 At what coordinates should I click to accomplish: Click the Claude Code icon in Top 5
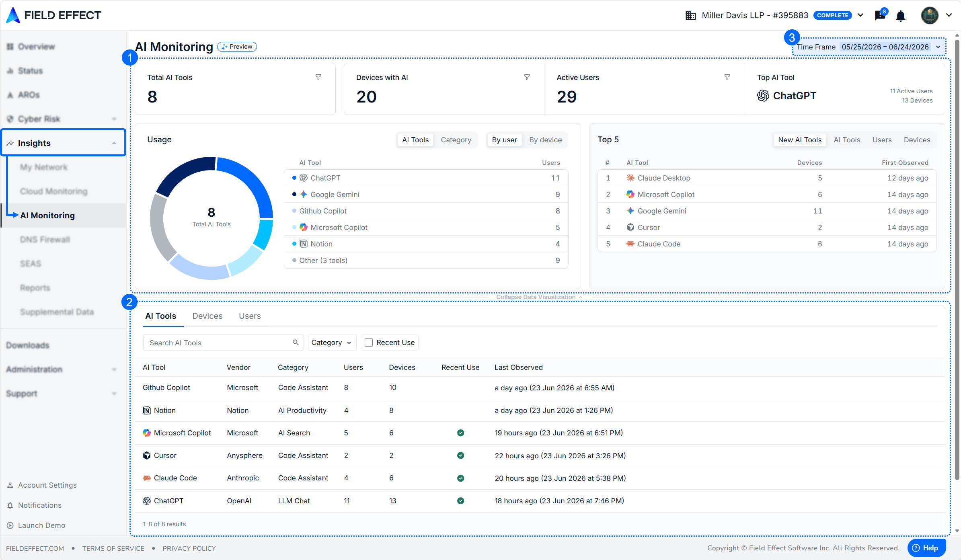tap(630, 244)
